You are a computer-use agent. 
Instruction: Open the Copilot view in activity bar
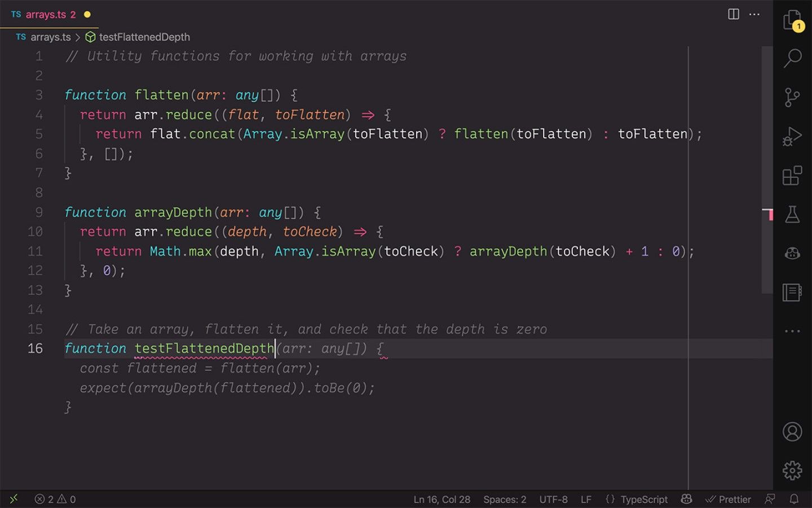click(792, 253)
